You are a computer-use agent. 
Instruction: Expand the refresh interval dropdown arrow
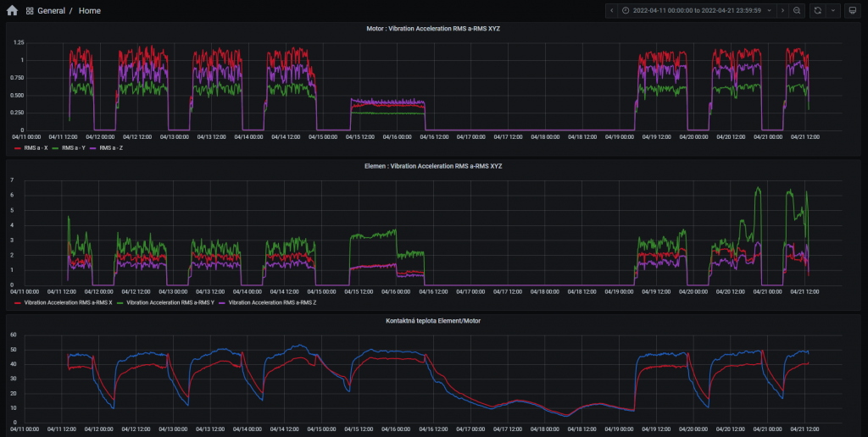[832, 11]
